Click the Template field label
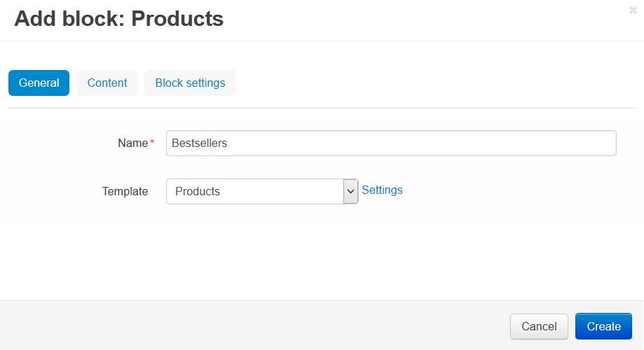The image size is (644, 350). [125, 192]
